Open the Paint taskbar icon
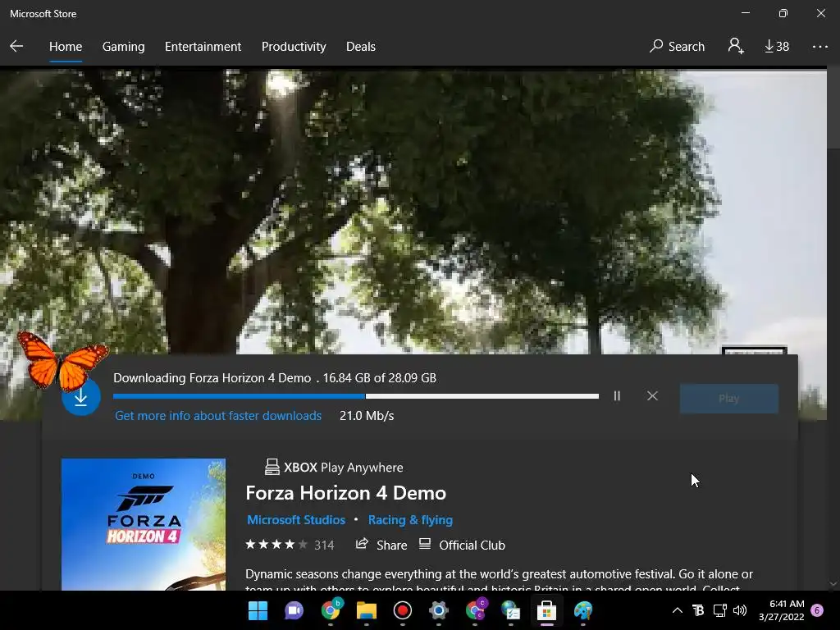Image resolution: width=840 pixels, height=630 pixels. pyautogui.click(x=583, y=610)
